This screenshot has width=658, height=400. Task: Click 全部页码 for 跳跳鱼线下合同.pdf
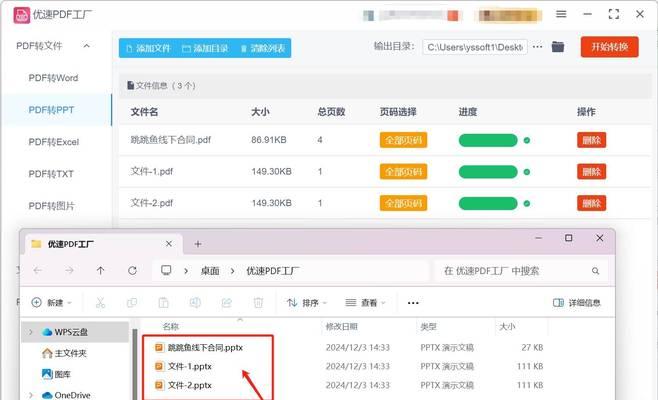403,140
